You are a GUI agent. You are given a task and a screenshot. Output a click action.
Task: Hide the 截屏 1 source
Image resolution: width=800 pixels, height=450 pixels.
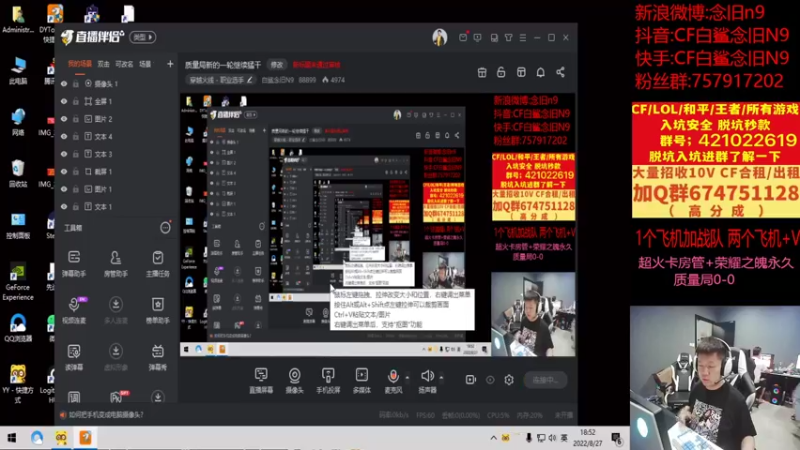[64, 171]
